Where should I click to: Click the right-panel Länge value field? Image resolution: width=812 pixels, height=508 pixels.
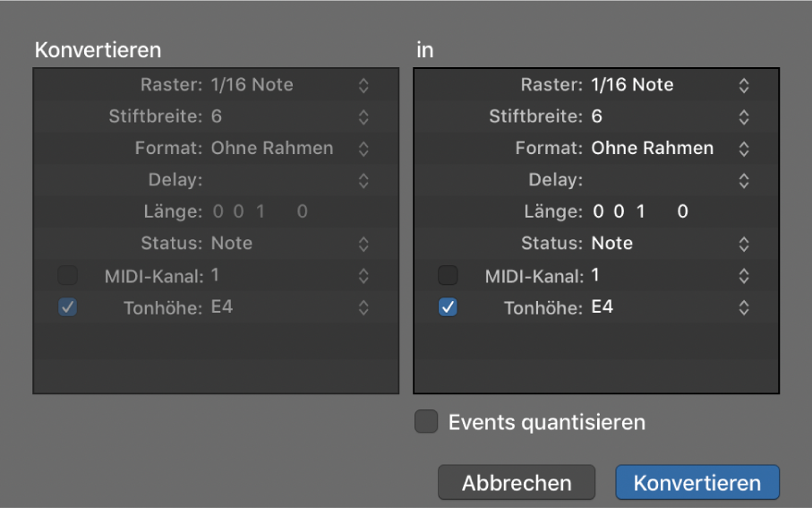[x=639, y=212]
